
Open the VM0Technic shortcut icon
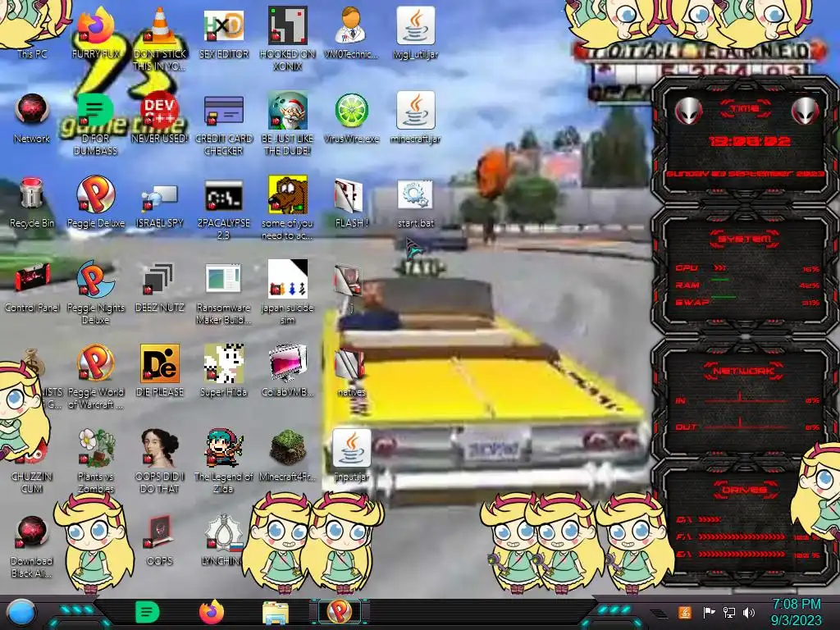351,32
